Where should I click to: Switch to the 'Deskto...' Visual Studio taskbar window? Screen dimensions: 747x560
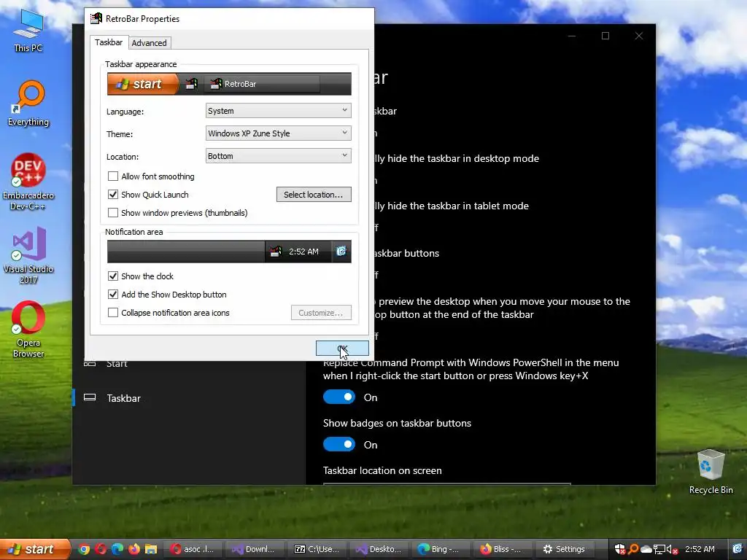pyautogui.click(x=379, y=549)
